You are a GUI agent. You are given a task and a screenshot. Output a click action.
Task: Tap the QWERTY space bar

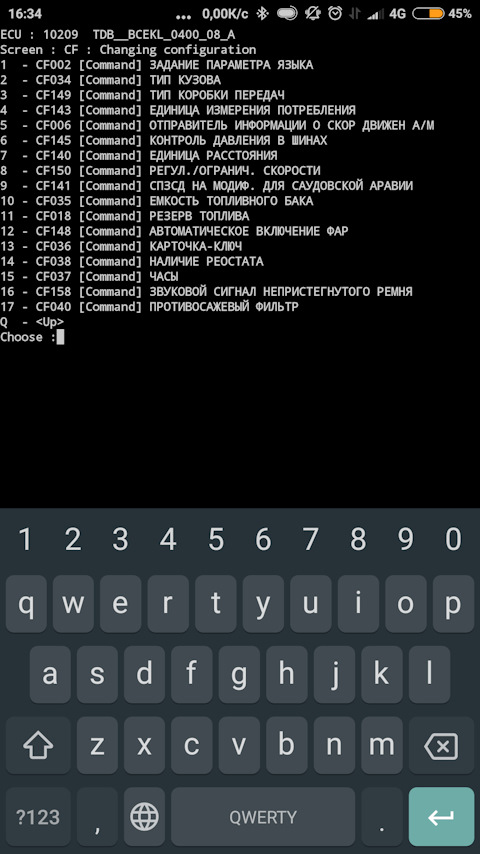[263, 816]
